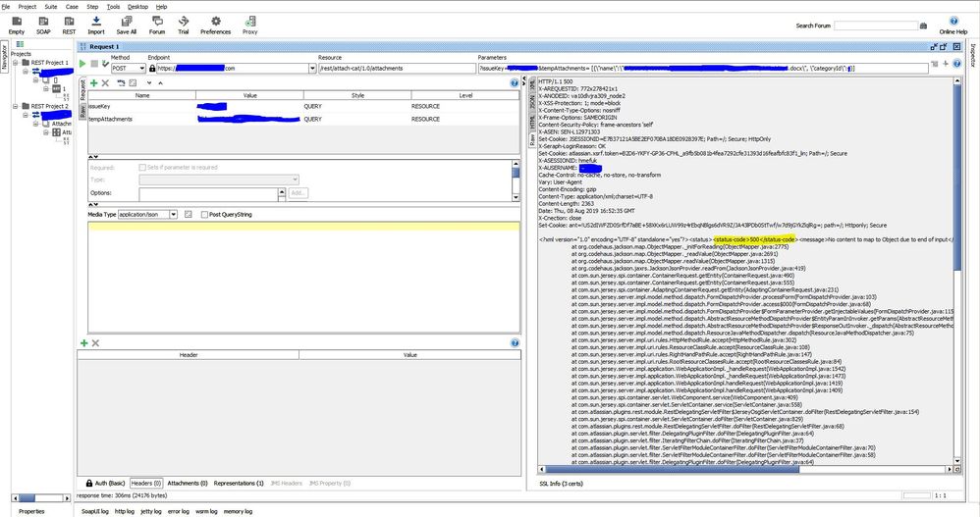Move selected parameter up
Viewport: 980px width, 517px height.
pyautogui.click(x=161, y=83)
